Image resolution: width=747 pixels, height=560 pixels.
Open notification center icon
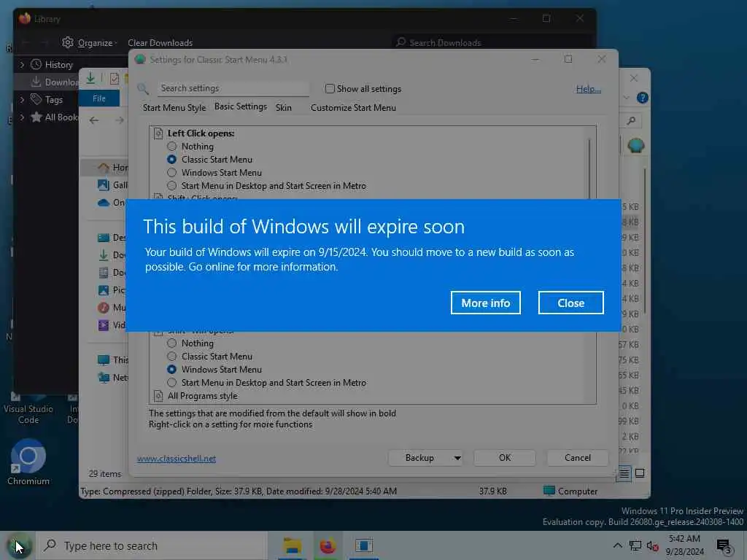[724, 546]
